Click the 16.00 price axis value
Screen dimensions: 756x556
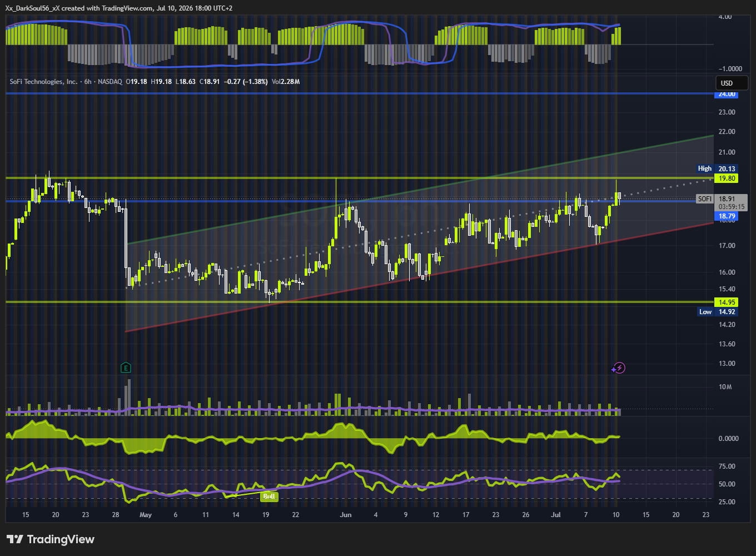pos(727,272)
